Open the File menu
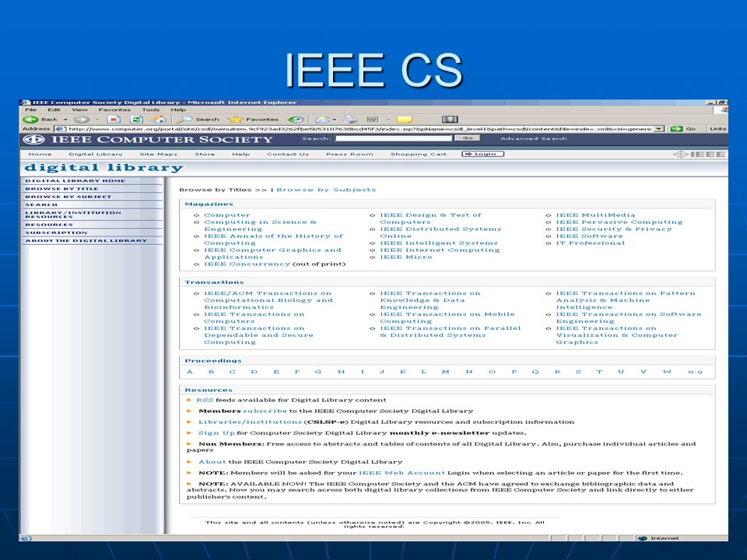 pos(30,110)
